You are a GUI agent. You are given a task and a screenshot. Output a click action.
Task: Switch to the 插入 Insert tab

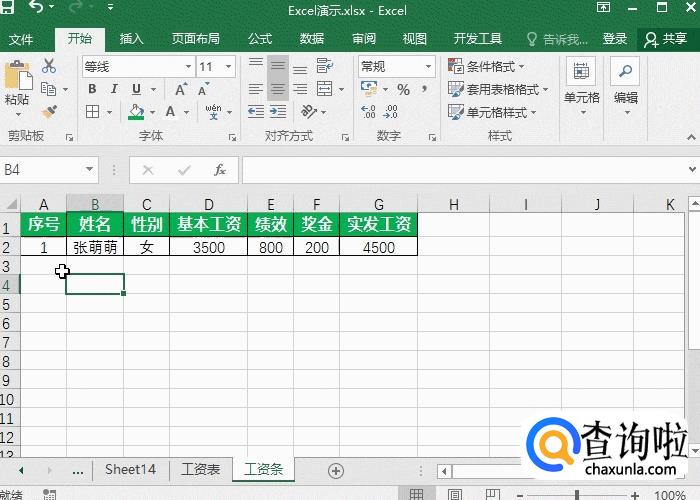(132, 39)
